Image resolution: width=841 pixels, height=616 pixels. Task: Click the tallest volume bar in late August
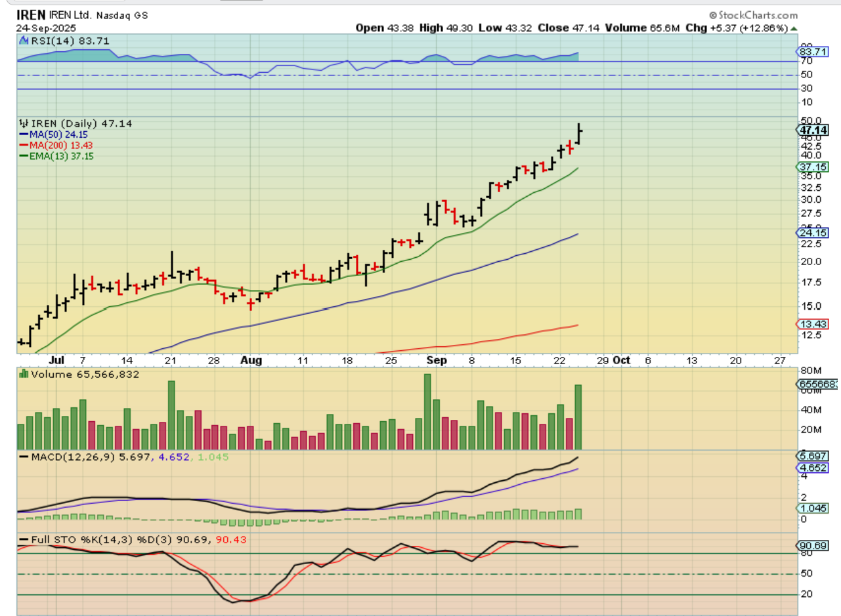427,411
